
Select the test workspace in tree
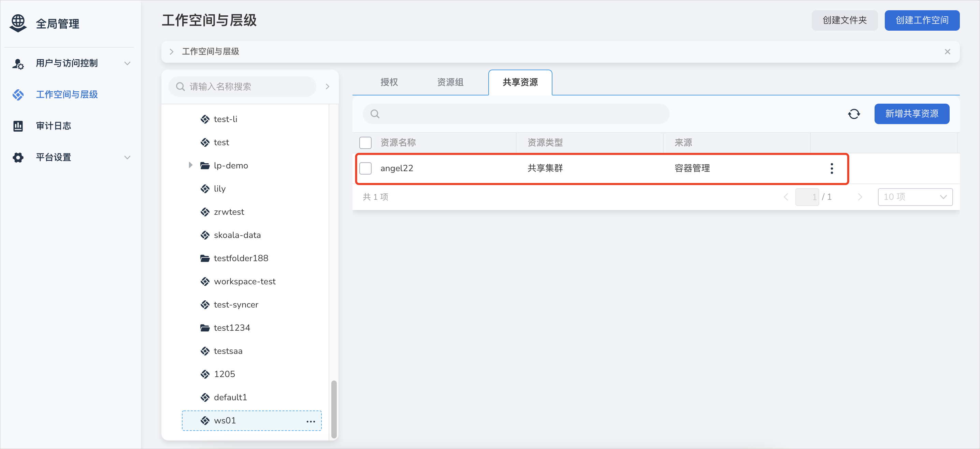[x=221, y=143]
